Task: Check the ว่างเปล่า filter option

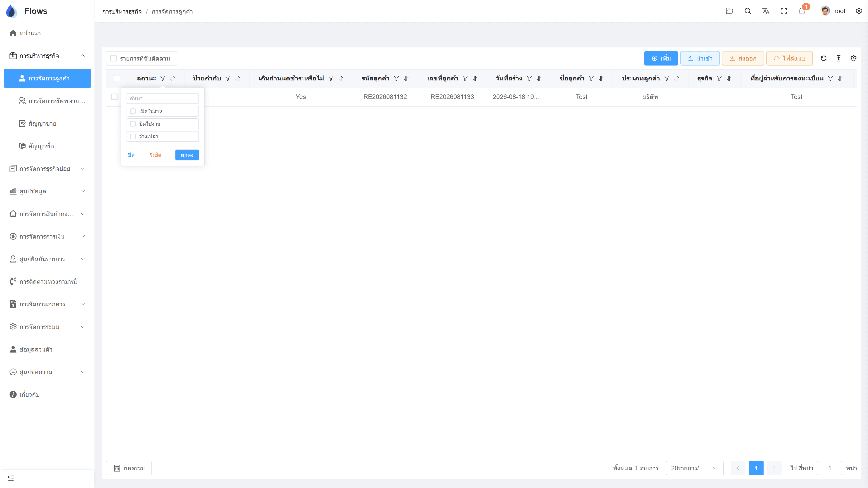Action: pos(133,136)
